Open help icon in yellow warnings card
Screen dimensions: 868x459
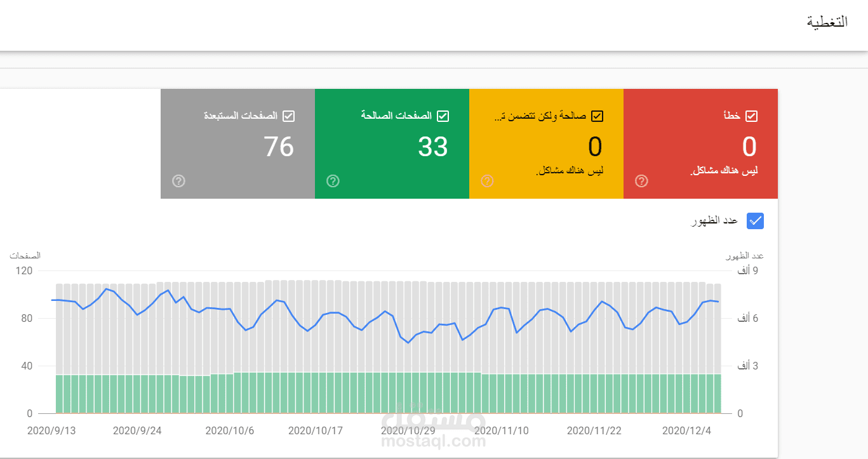[487, 181]
